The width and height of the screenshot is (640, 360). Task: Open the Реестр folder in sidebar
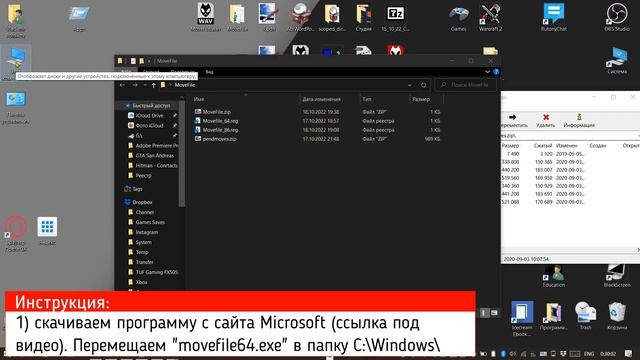[140, 176]
